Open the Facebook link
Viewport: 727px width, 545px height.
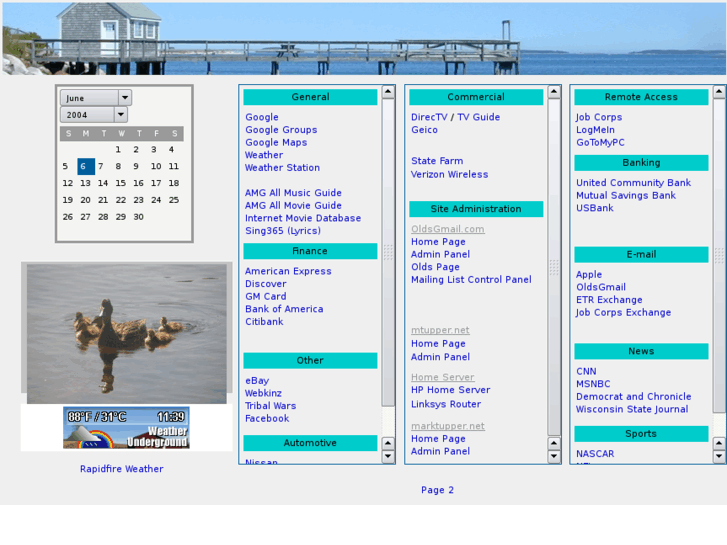point(267,418)
